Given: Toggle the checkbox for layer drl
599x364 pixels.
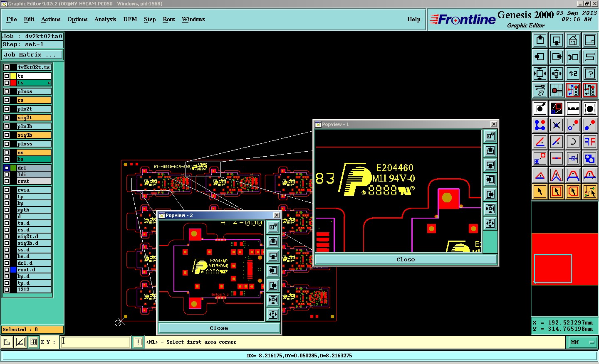Looking at the screenshot, I should pyautogui.click(x=7, y=168).
